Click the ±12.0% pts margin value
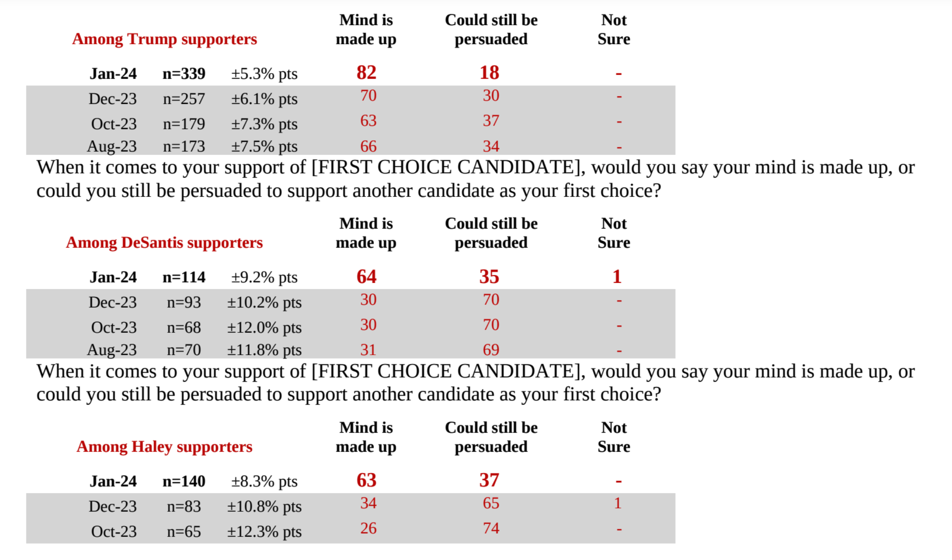952x560 pixels. click(264, 328)
